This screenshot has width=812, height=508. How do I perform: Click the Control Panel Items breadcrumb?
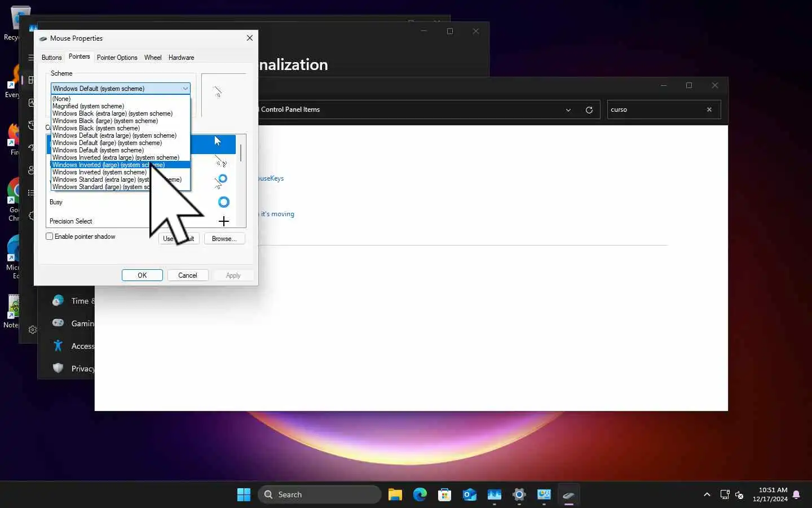(x=290, y=110)
